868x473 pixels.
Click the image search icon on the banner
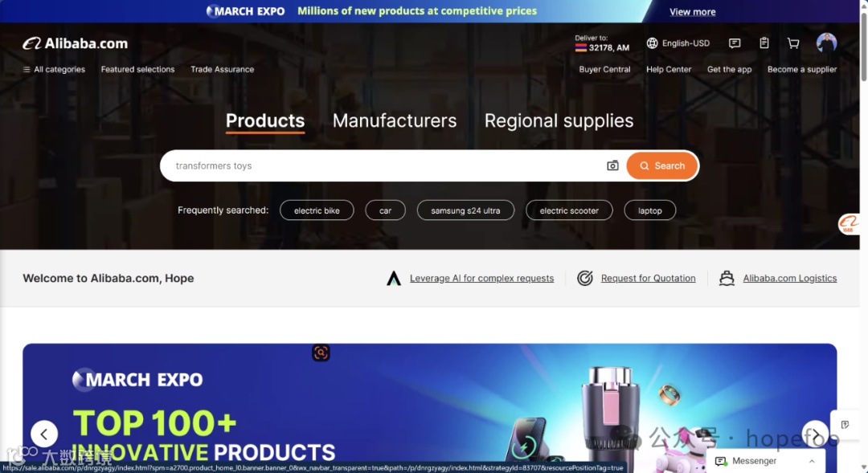[321, 353]
